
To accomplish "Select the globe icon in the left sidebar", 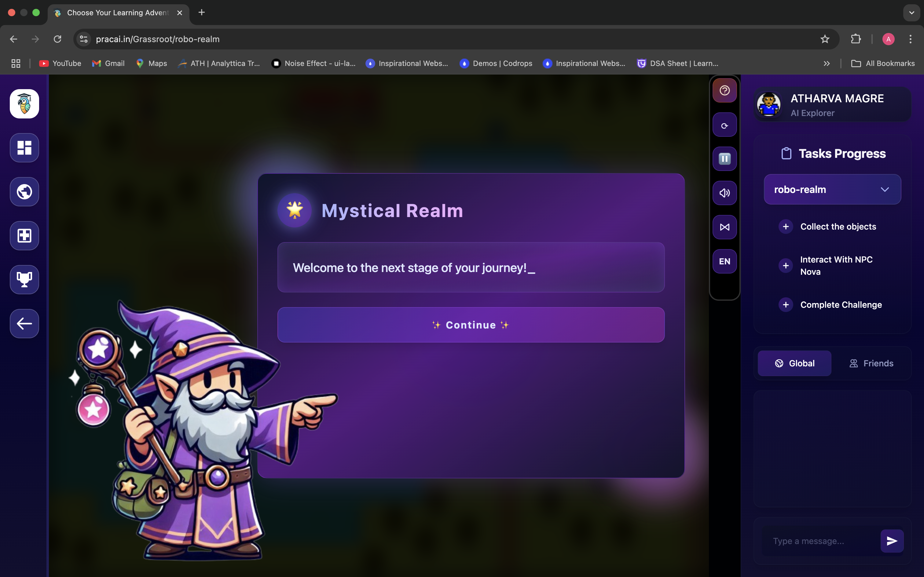I will [24, 192].
